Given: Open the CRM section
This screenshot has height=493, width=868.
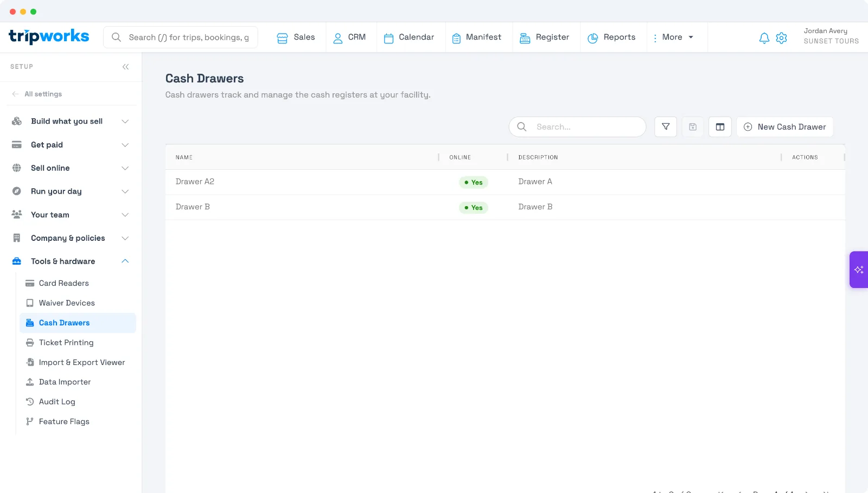Looking at the screenshot, I should [349, 37].
